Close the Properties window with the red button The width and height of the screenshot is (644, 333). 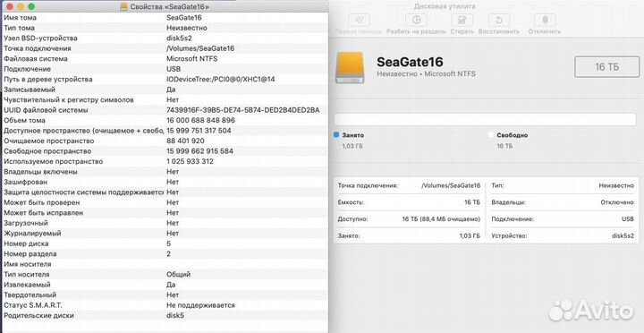(10, 6)
